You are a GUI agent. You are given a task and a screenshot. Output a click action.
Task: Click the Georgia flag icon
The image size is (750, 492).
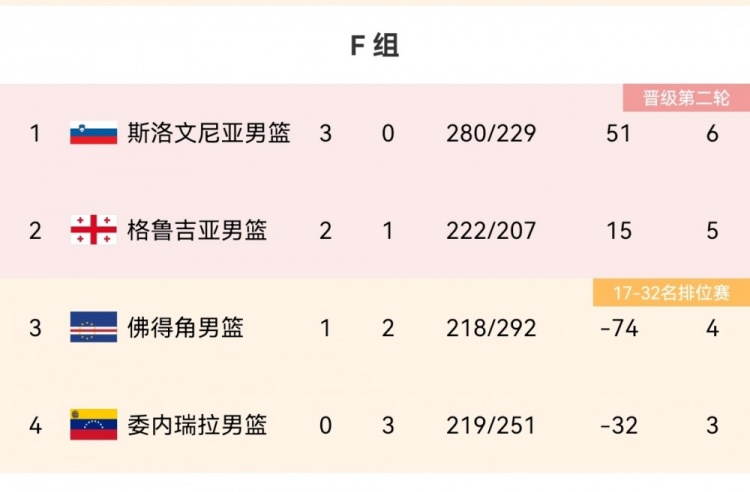(x=93, y=230)
